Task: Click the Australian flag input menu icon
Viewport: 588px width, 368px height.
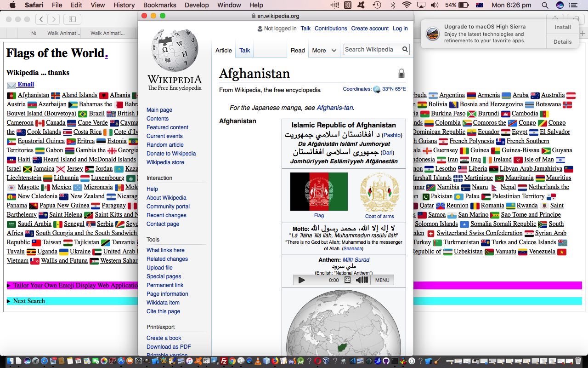Action: (x=480, y=5)
